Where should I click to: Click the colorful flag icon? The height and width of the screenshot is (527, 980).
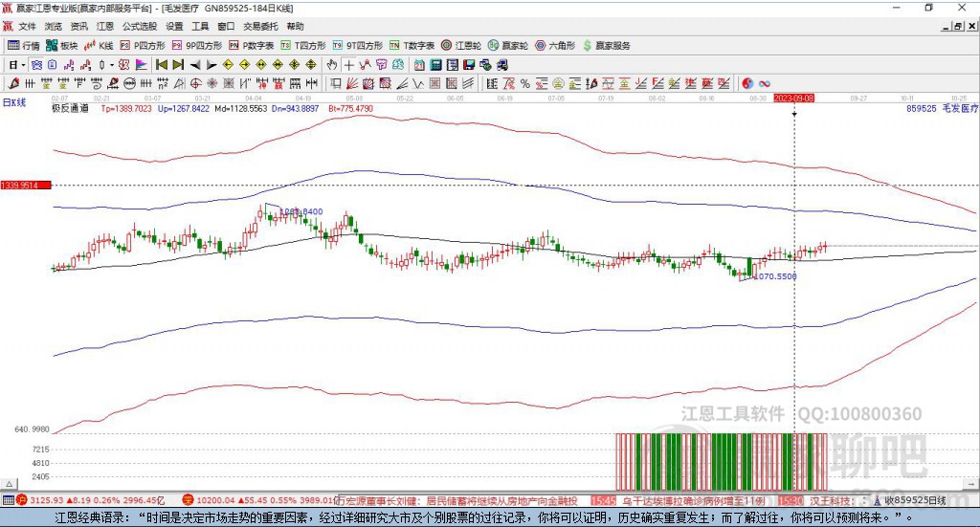pyautogui.click(x=142, y=65)
